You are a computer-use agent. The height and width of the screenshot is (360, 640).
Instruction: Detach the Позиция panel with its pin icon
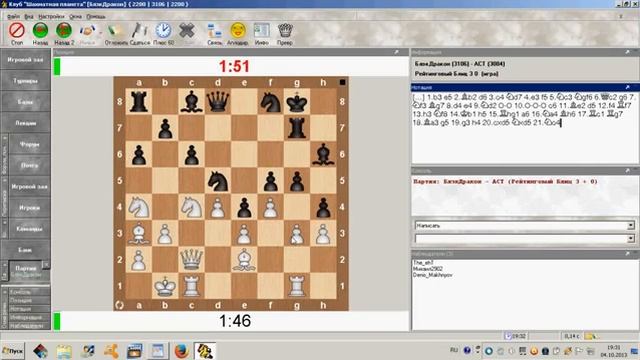396,52
